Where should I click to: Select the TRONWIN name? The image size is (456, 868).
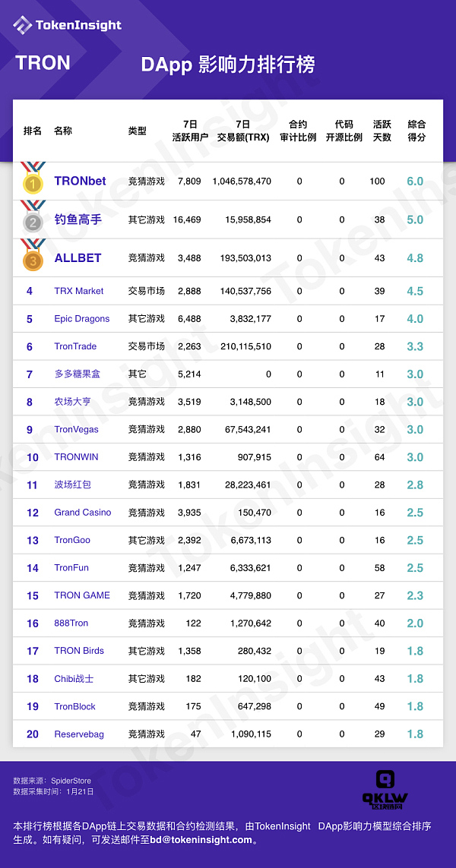coord(76,457)
